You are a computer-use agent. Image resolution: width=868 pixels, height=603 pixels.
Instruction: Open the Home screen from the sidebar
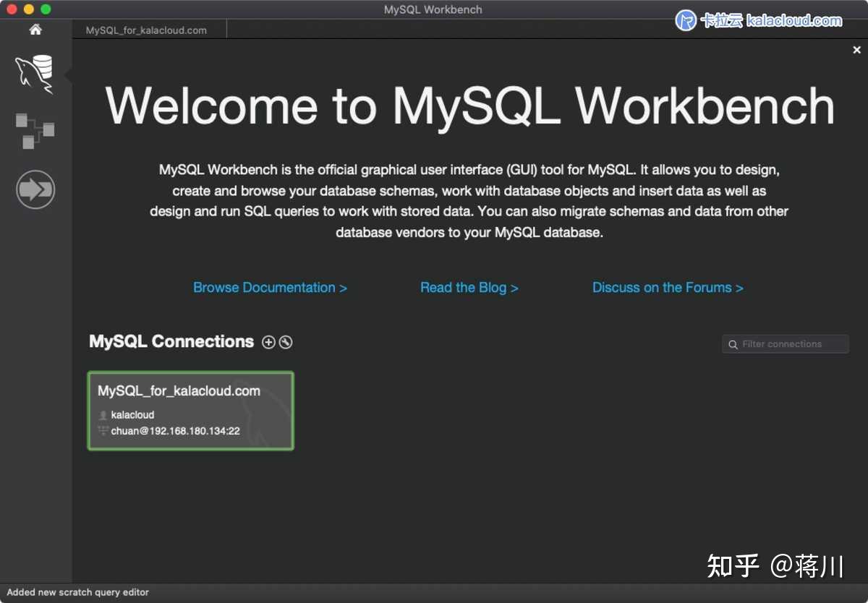pos(35,30)
